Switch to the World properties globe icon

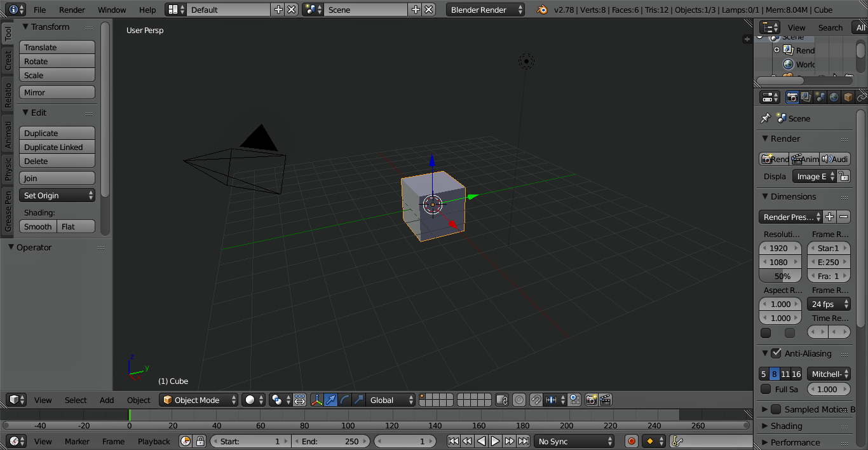[833, 97]
